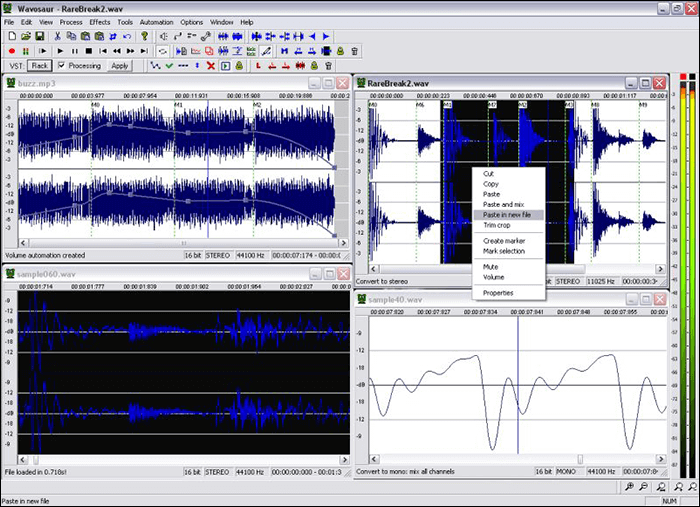Click the red X delete icon

point(210,66)
